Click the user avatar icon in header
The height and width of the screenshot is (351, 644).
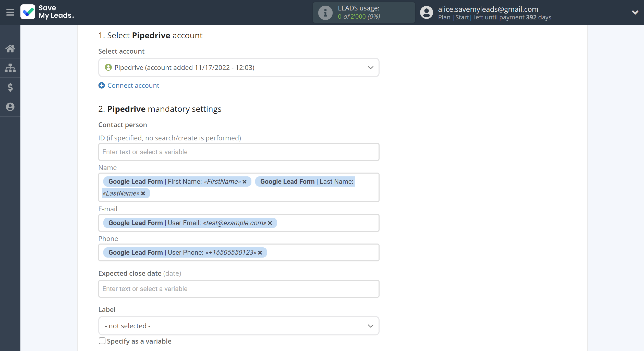coord(426,13)
